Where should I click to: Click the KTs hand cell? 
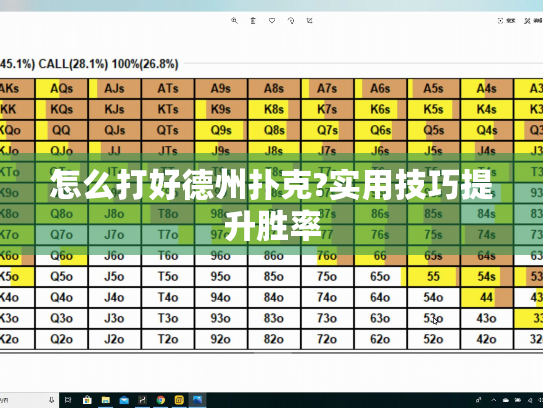168,109
